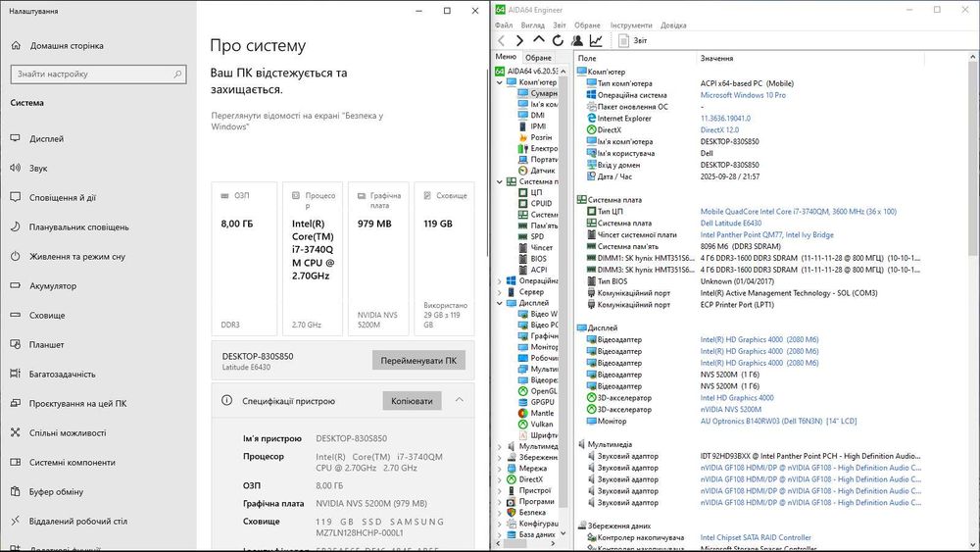Click DirectX 12.0 value link
This screenshot has height=552, width=980.
(719, 130)
